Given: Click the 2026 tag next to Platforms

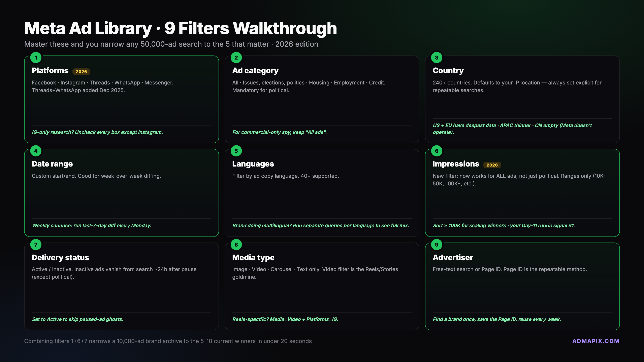Looking at the screenshot, I should 81,72.
